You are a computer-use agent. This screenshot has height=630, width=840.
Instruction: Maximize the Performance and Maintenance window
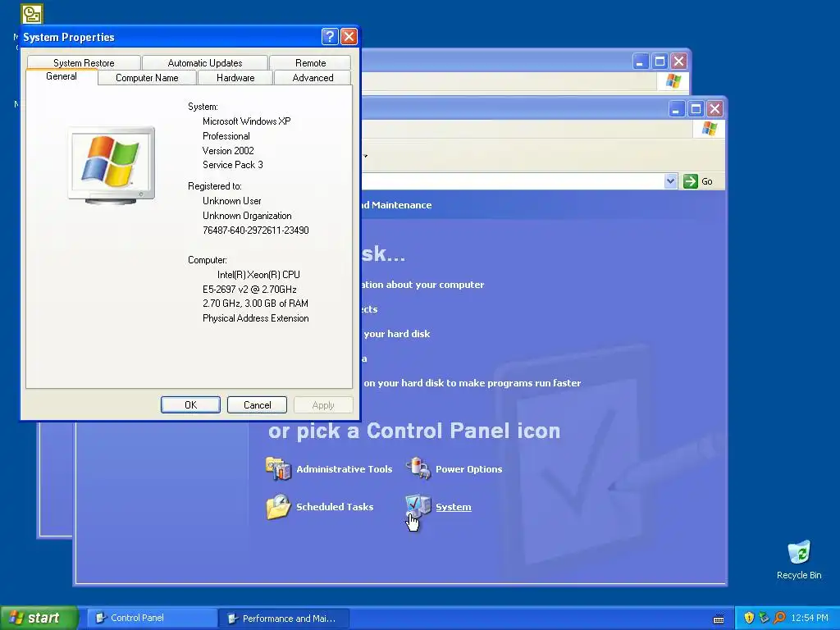click(x=696, y=109)
